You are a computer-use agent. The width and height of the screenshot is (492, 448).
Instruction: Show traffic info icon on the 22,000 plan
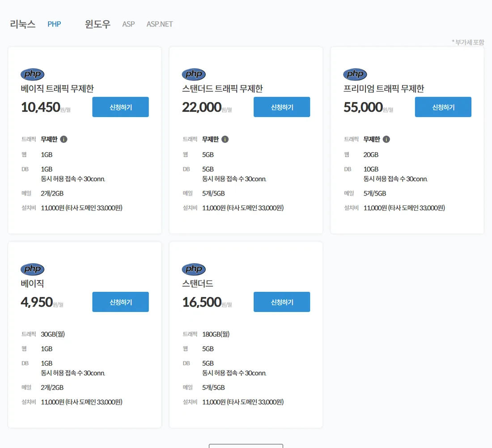click(x=225, y=139)
